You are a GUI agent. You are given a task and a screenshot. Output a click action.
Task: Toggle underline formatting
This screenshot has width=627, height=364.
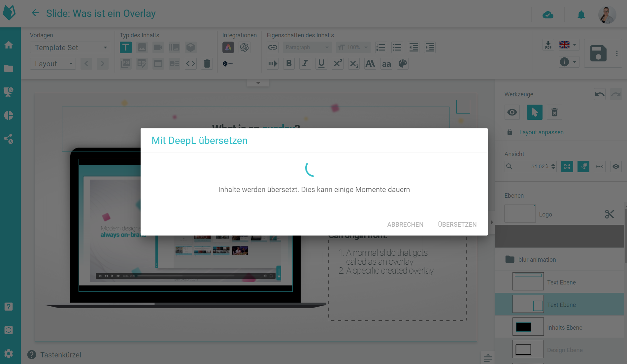click(321, 64)
